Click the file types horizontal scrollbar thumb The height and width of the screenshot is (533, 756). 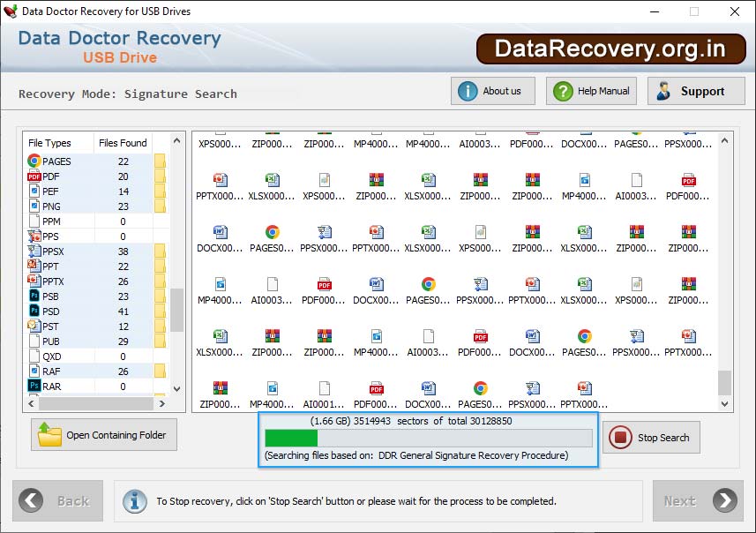click(96, 404)
